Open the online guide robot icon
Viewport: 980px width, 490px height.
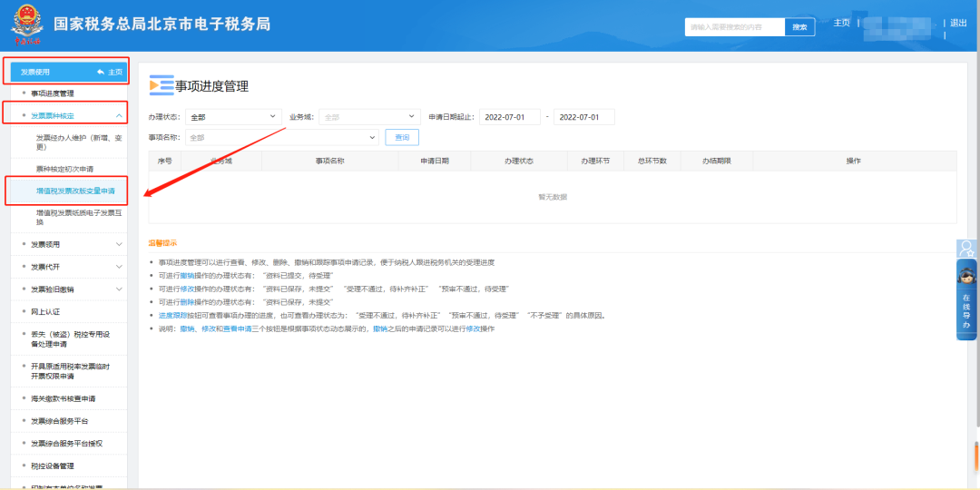point(966,277)
